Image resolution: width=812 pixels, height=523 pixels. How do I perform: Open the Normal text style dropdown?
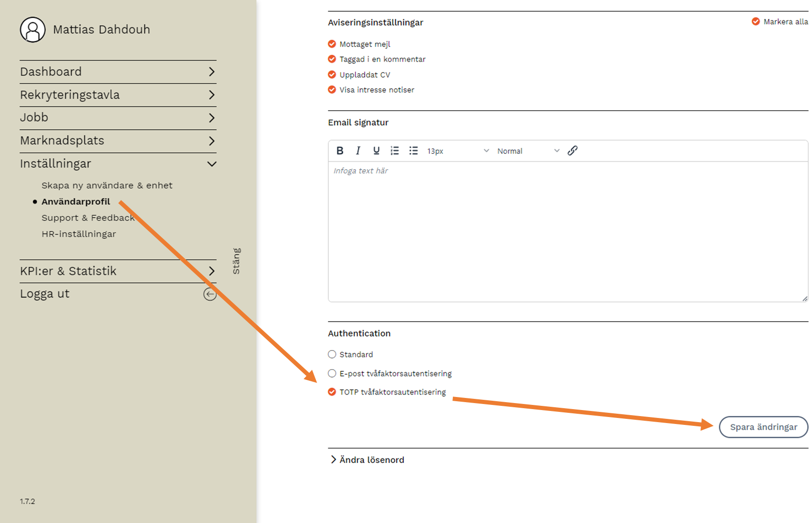coord(528,151)
